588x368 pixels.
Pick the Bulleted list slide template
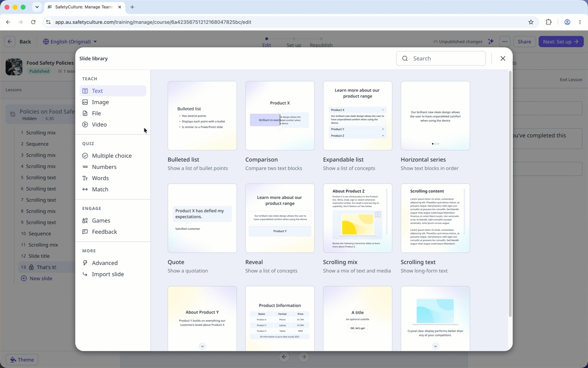click(x=202, y=116)
